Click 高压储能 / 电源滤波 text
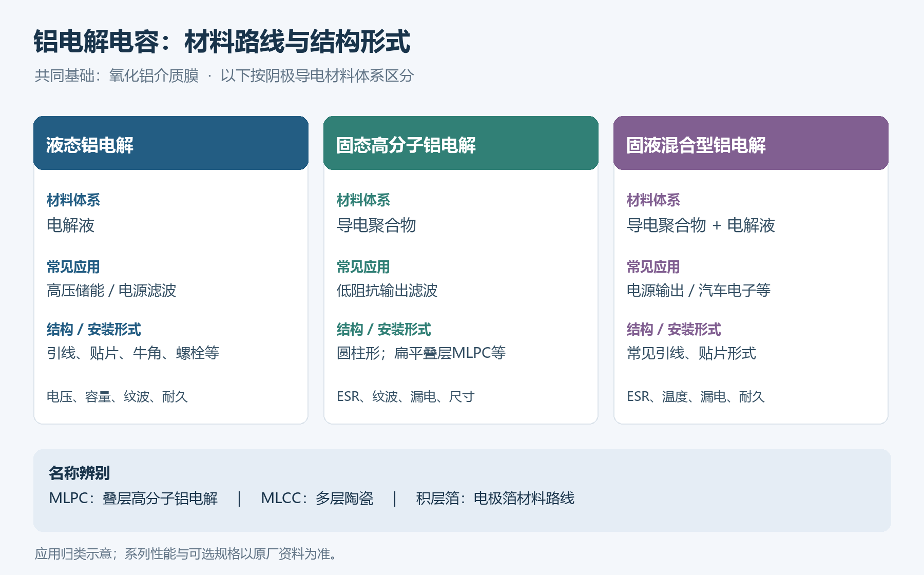This screenshot has width=924, height=575. tap(111, 291)
